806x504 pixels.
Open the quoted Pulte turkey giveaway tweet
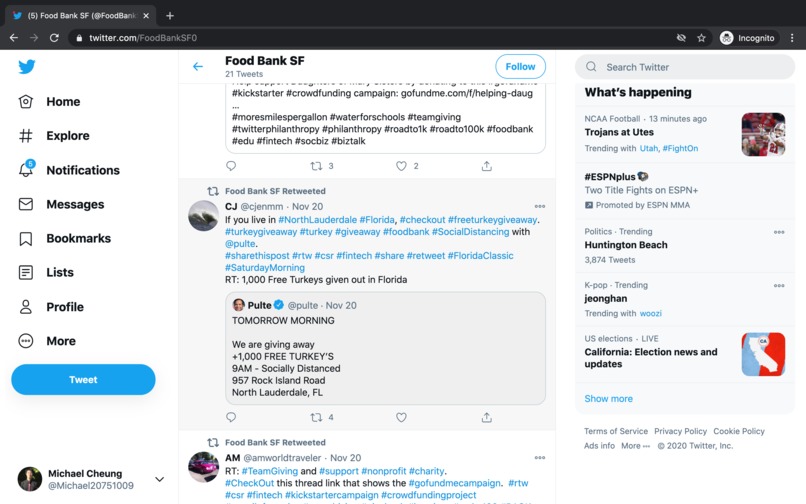tap(385, 348)
